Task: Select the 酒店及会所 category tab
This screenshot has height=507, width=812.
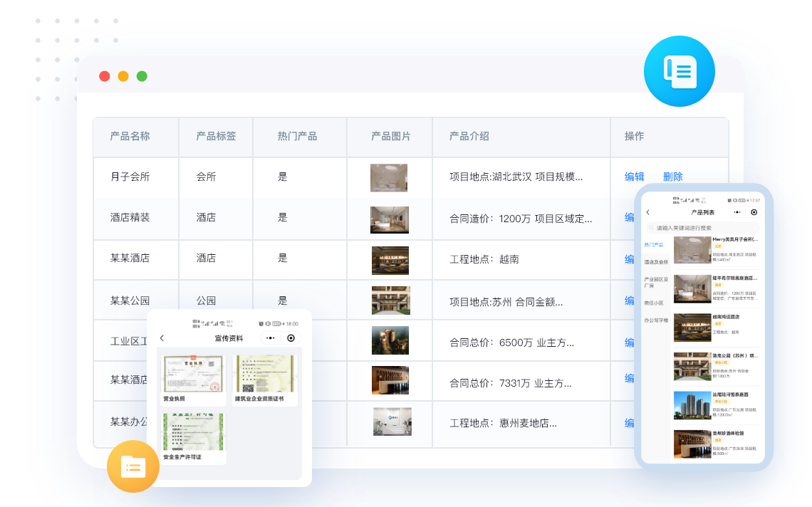Action: 656,262
